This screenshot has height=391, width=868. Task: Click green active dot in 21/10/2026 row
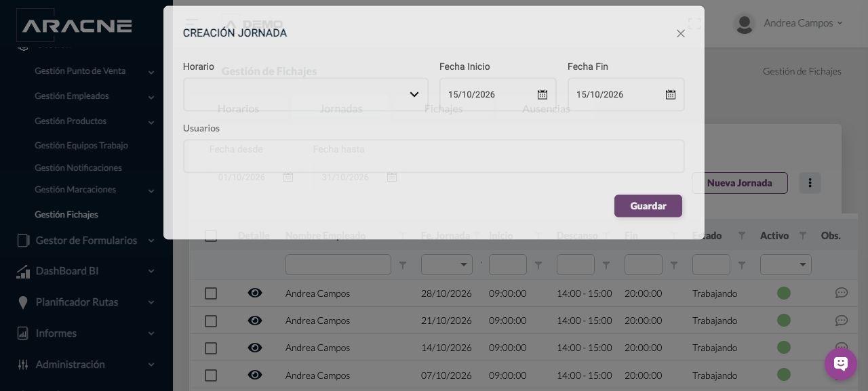click(784, 321)
